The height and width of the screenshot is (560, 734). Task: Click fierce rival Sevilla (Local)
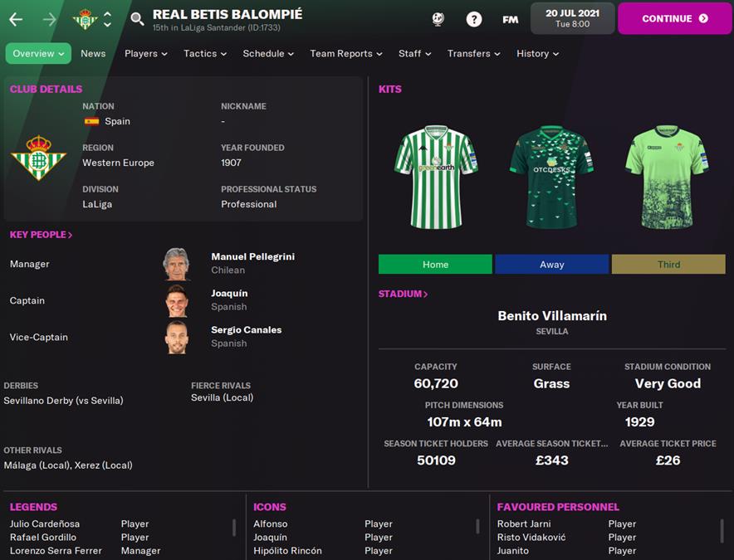coord(223,397)
